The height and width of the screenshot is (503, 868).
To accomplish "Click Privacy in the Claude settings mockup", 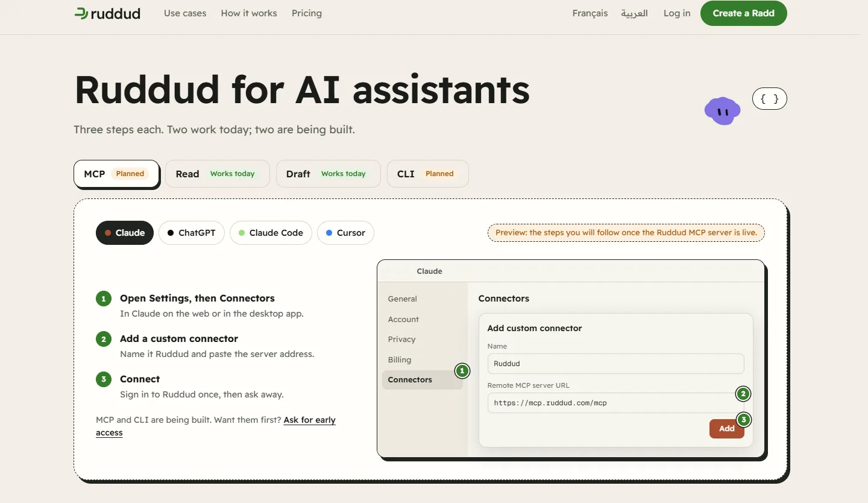I will pos(402,339).
